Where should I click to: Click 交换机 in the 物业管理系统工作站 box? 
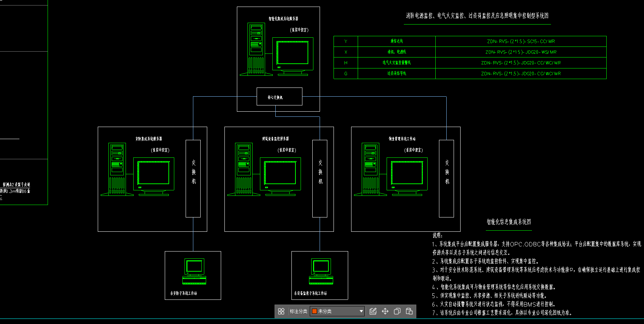pos(447,172)
